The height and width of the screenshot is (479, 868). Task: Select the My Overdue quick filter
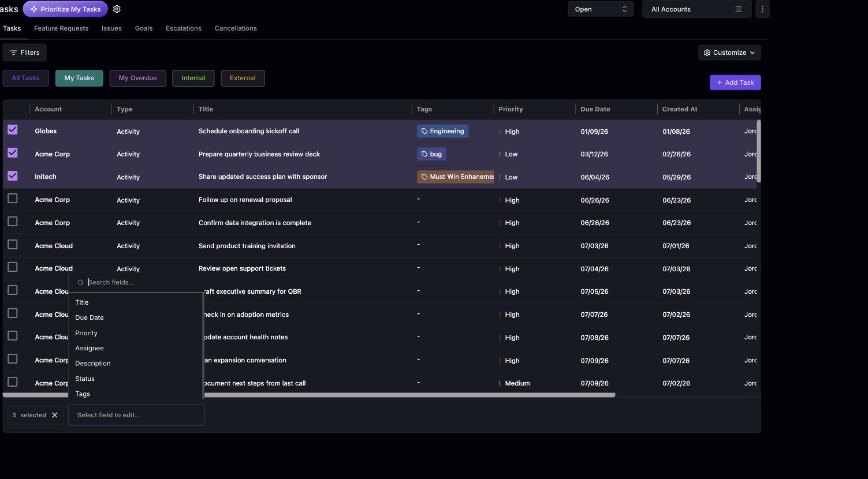[x=138, y=78]
